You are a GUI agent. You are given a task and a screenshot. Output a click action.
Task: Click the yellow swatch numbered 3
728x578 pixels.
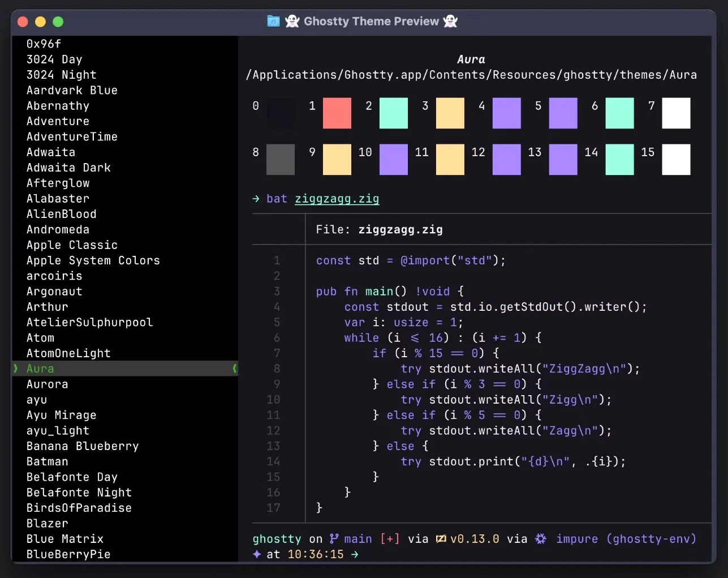(x=450, y=113)
